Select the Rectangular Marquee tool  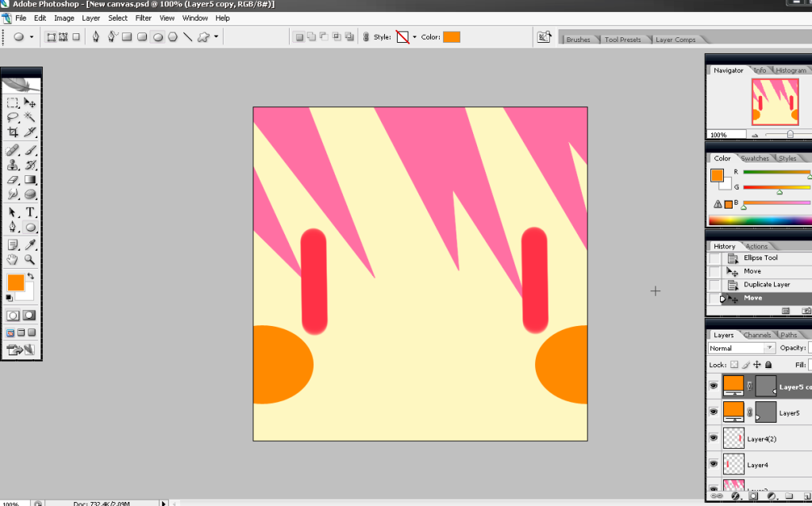click(x=13, y=102)
